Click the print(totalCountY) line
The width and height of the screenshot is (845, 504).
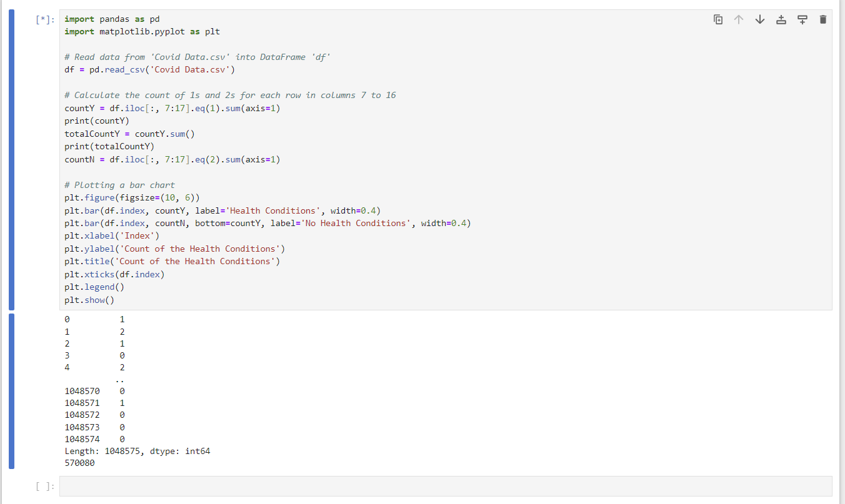click(109, 146)
